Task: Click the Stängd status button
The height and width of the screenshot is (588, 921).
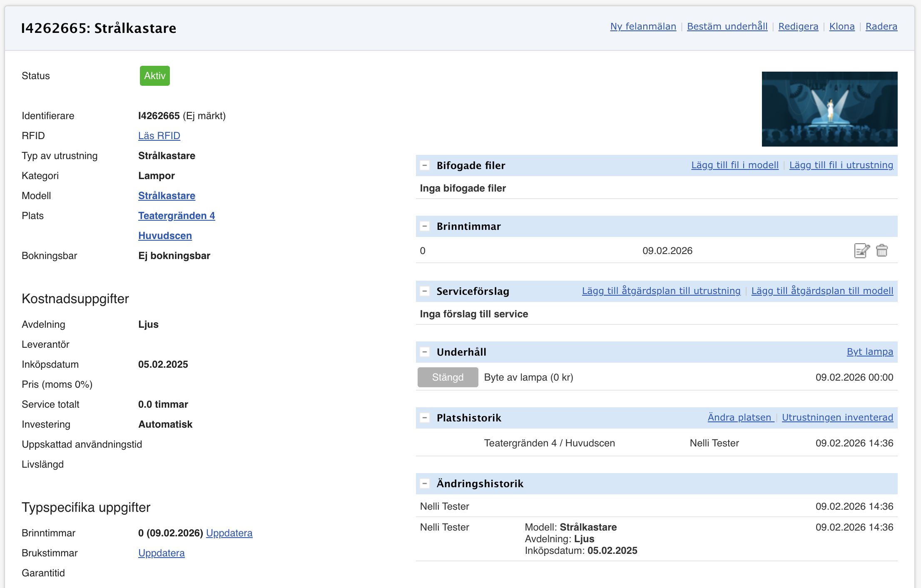Action: 448,377
